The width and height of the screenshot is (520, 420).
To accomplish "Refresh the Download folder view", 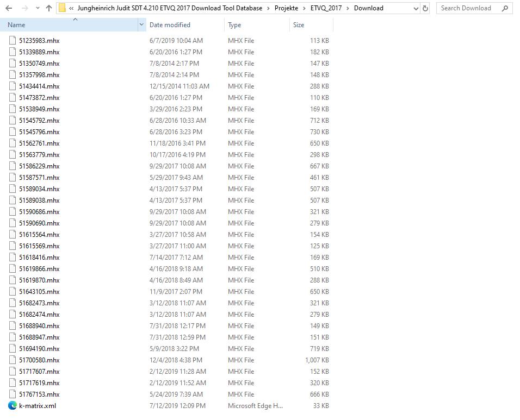I will pyautogui.click(x=425, y=8).
